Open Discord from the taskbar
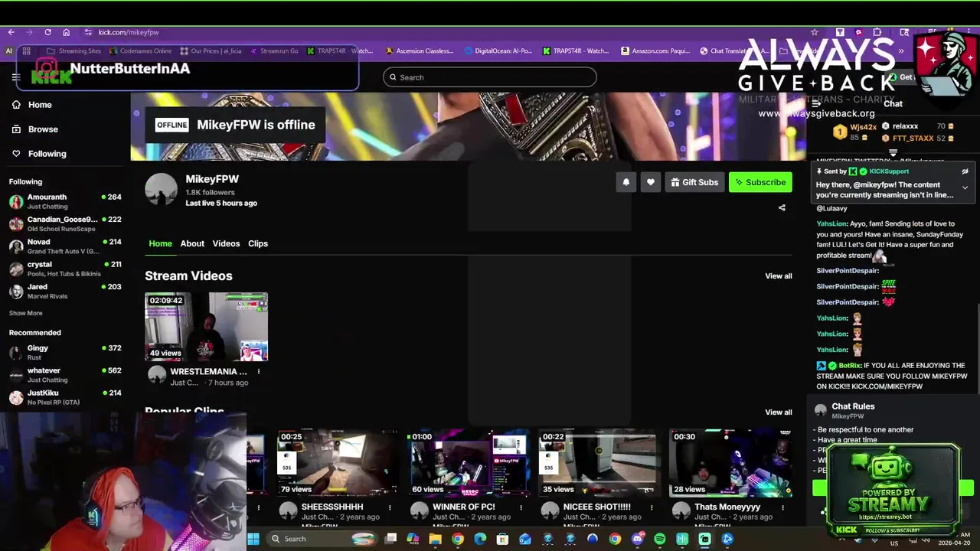 coord(638,539)
